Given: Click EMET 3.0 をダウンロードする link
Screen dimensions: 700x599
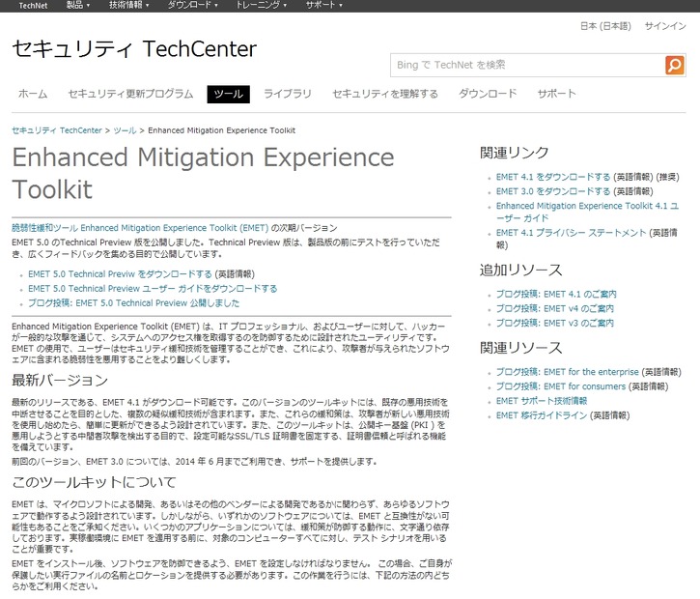Looking at the screenshot, I should [553, 191].
